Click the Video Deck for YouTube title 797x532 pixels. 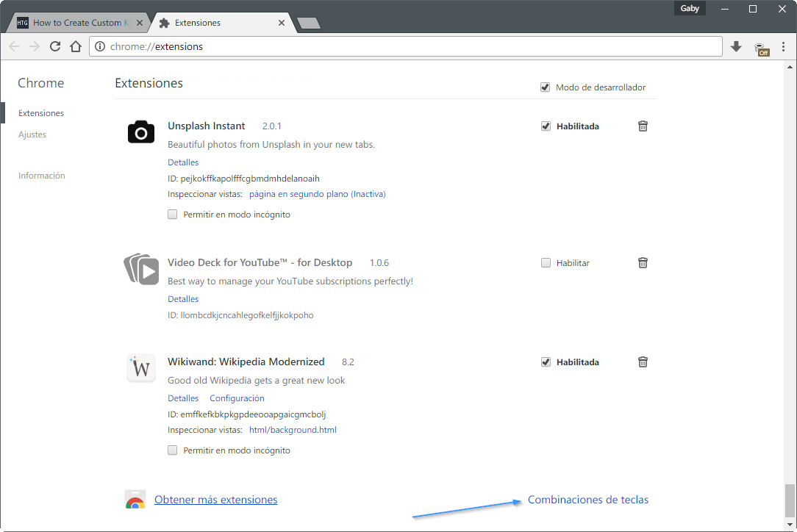[260, 262]
